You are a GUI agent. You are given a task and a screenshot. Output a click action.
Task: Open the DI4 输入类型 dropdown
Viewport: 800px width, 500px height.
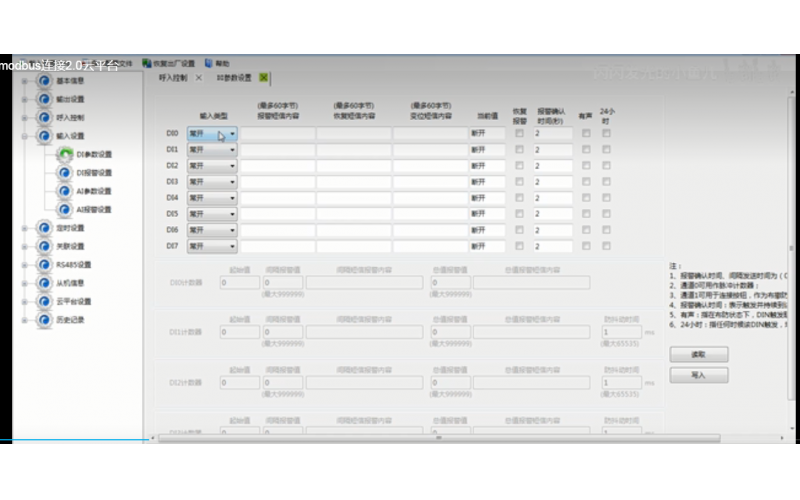232,198
